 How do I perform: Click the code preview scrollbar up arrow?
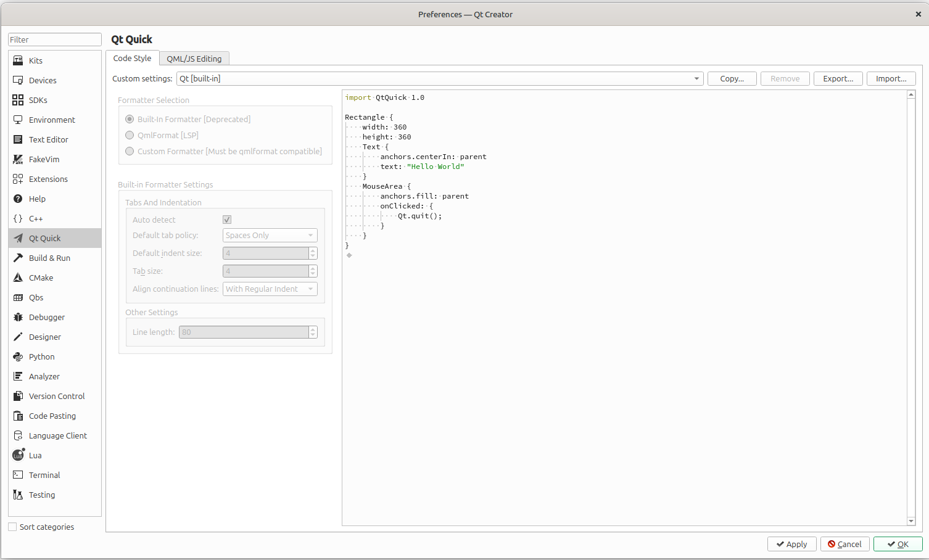click(911, 95)
